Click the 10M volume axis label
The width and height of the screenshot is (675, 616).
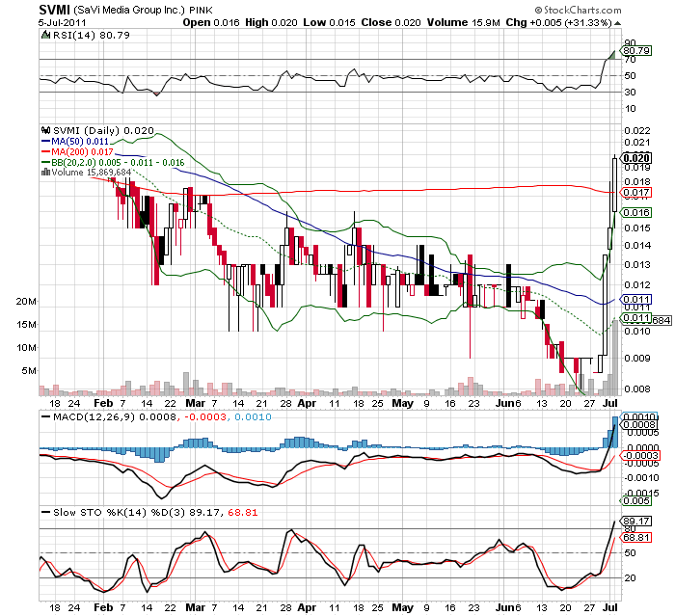point(26,347)
